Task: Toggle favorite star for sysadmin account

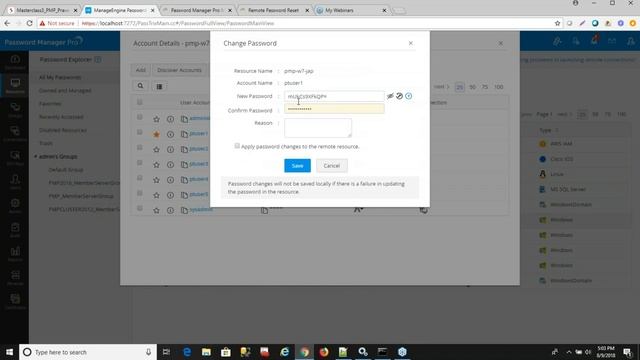Action: click(156, 210)
